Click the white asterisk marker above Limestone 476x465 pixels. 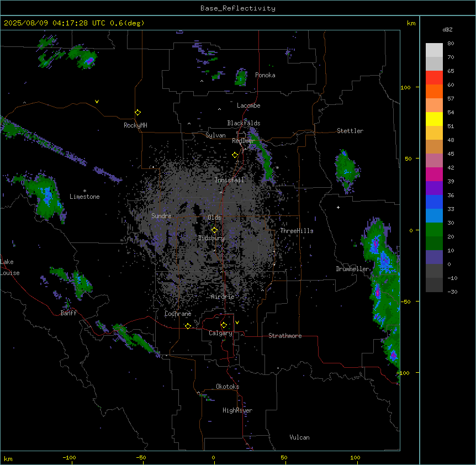pyautogui.click(x=84, y=191)
